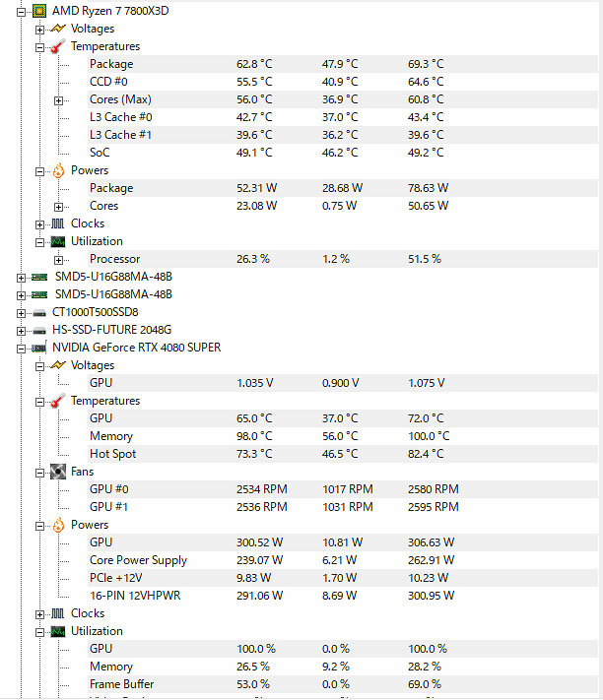
Task: Expand the CPU Cores power entry
Action: pyautogui.click(x=58, y=207)
